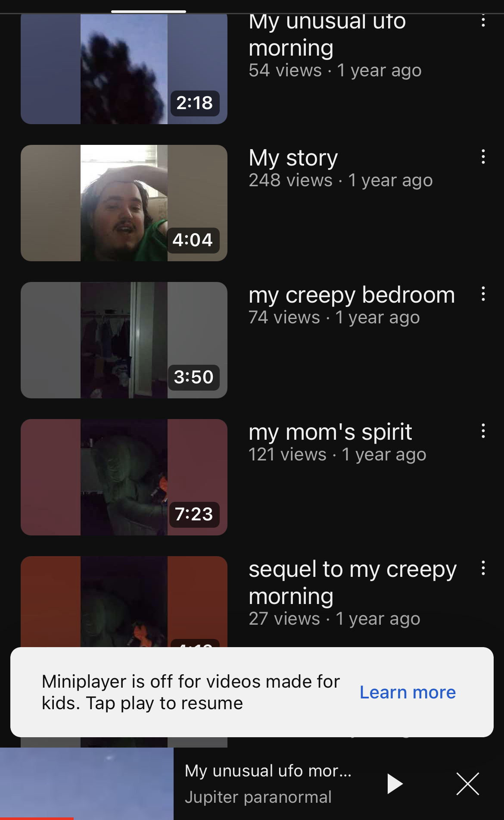The width and height of the screenshot is (504, 820).
Task: Select the My story video title
Action: tap(293, 158)
